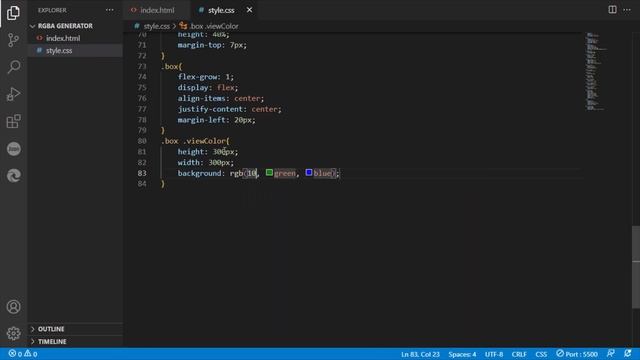Image resolution: width=640 pixels, height=360 pixels.
Task: Open the Search view
Action: pyautogui.click(x=13, y=67)
